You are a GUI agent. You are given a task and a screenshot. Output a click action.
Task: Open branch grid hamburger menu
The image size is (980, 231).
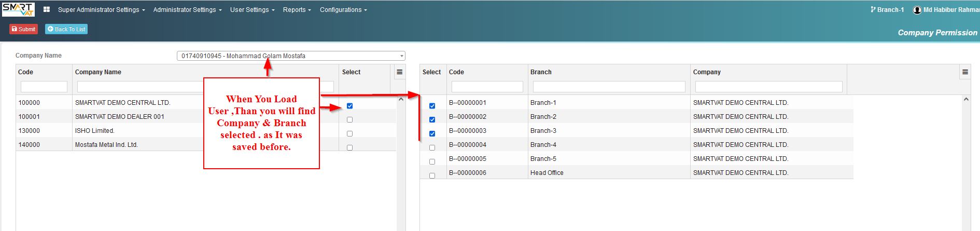965,72
